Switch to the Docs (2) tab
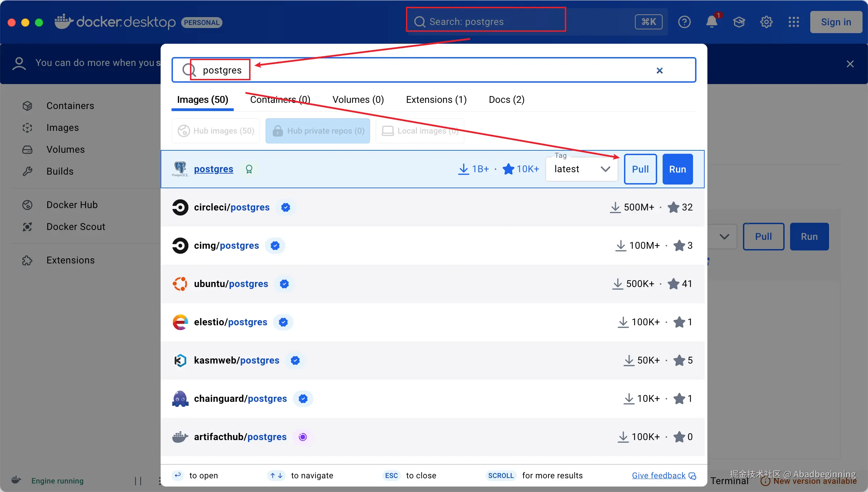This screenshot has height=492, width=868. 506,99
